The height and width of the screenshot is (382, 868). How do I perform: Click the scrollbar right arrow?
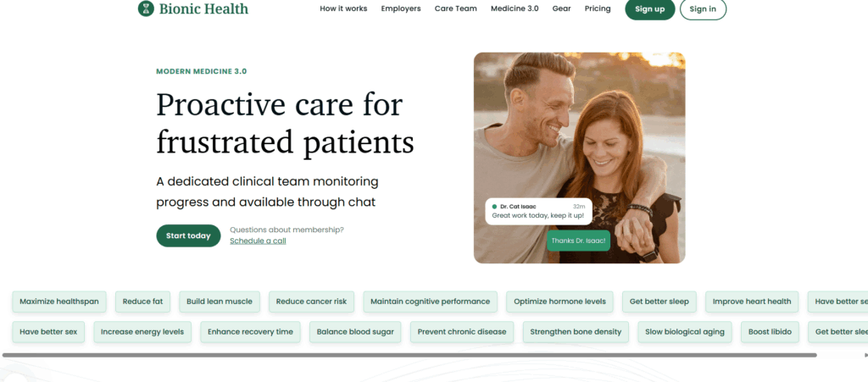865,355
